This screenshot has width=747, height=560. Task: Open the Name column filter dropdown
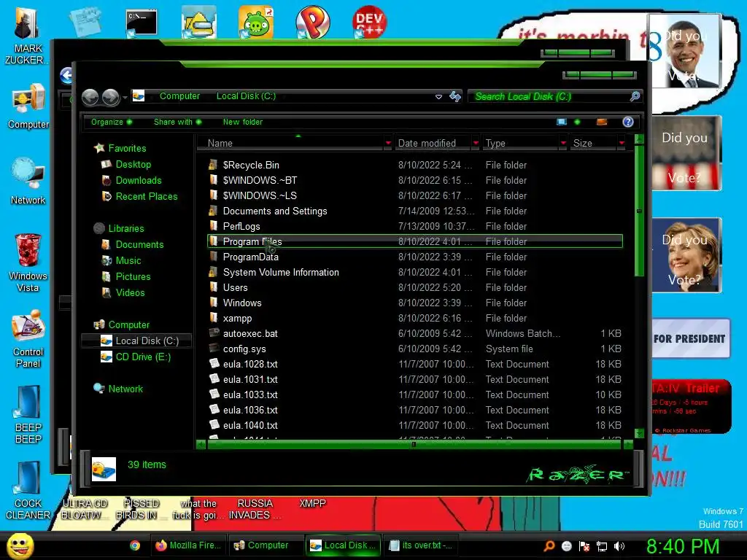(388, 143)
